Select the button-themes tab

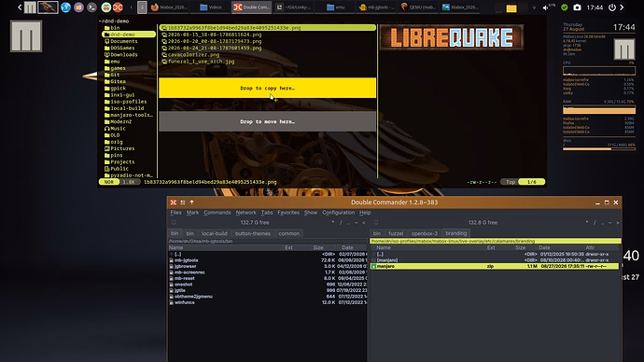click(253, 233)
